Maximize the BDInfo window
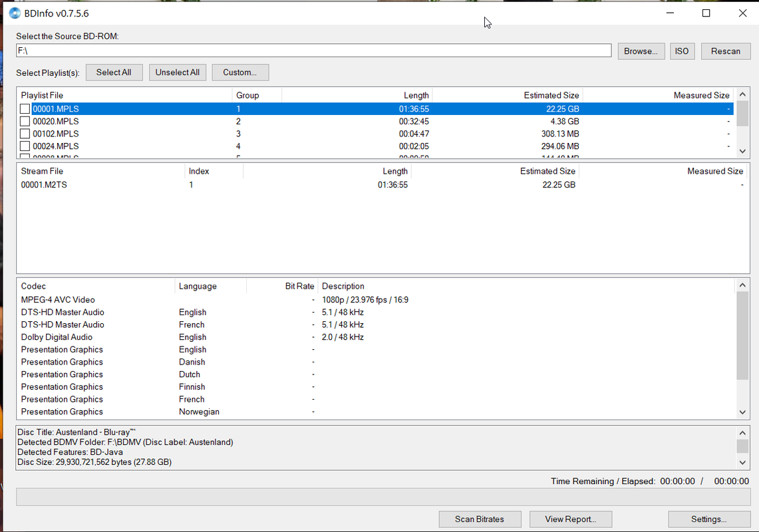759x532 pixels. (x=706, y=13)
